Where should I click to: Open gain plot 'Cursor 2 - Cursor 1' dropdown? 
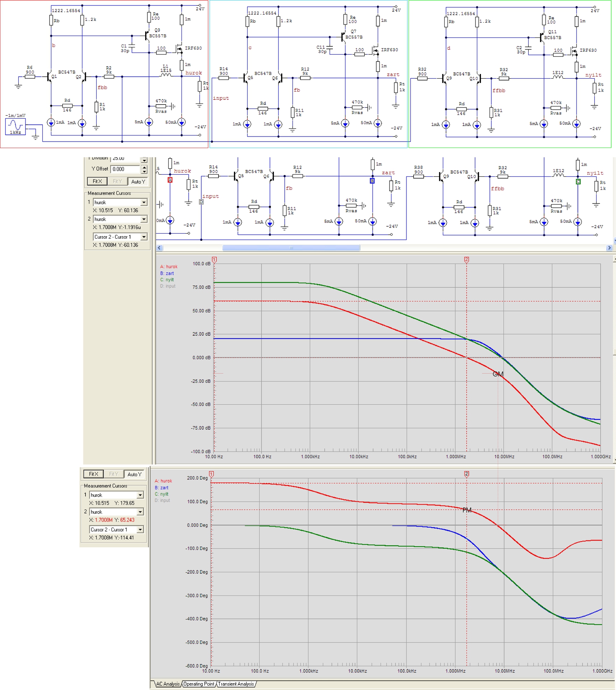(x=144, y=237)
